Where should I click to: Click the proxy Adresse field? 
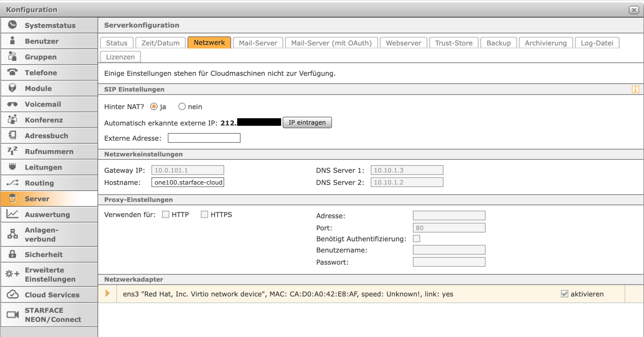coord(449,216)
